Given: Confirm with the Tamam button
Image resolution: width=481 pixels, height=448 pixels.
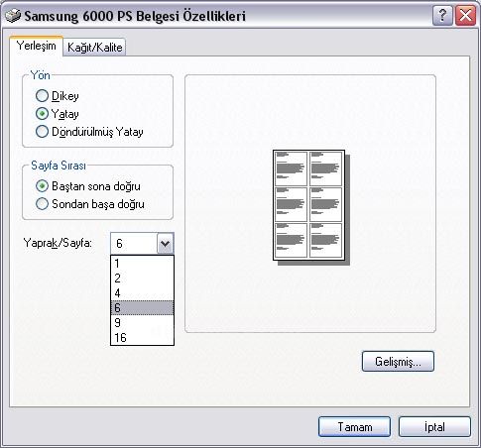Looking at the screenshot, I should pyautogui.click(x=354, y=427).
